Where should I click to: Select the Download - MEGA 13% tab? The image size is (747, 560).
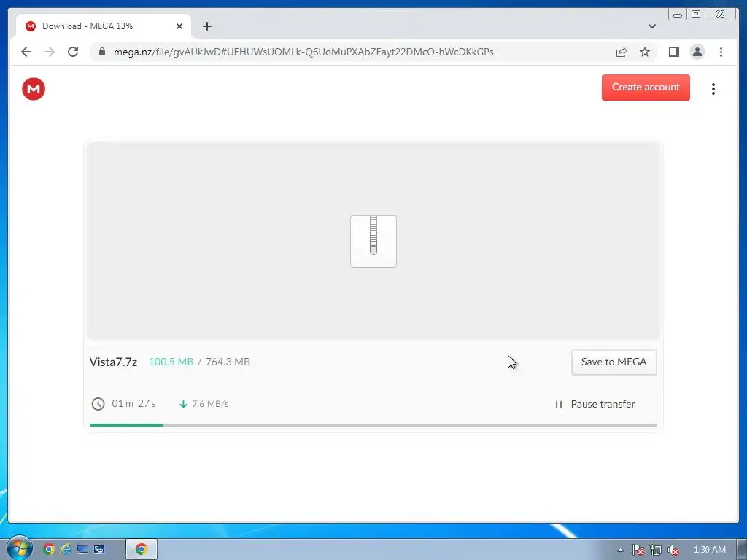104,26
